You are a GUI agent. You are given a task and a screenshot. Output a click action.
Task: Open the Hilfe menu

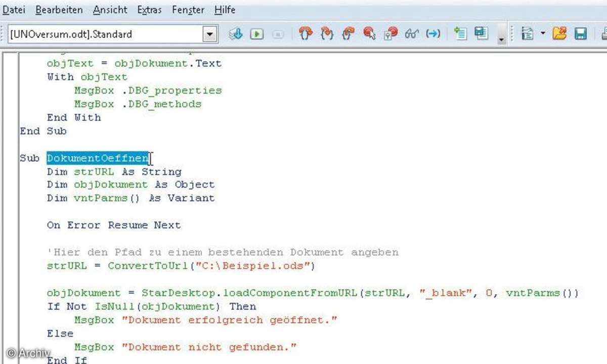tap(225, 10)
